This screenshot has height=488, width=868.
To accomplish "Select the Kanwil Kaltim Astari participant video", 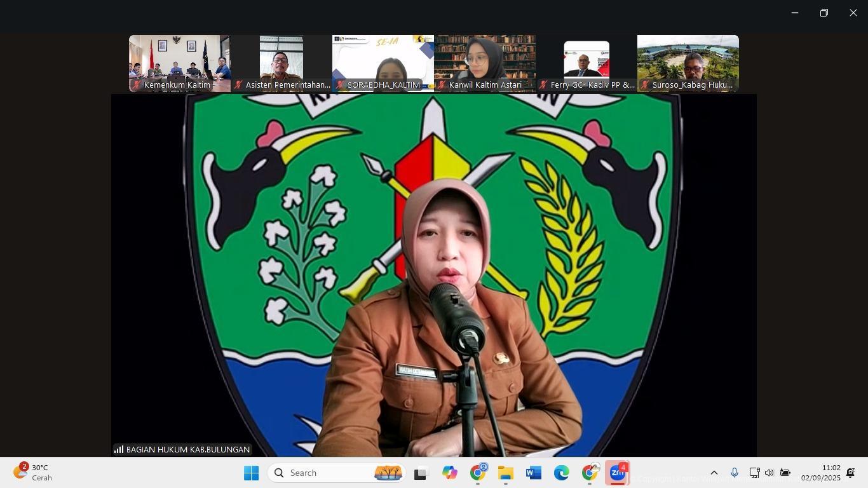I will point(485,64).
